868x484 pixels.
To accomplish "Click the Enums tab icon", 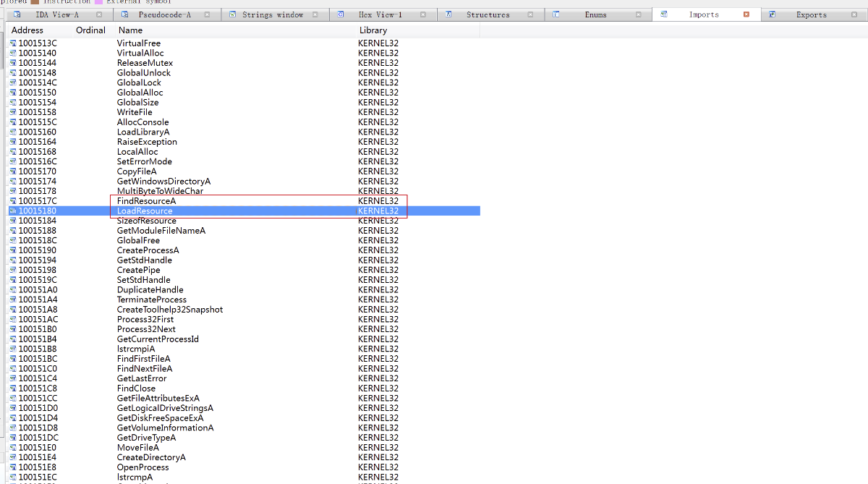I will tap(556, 14).
